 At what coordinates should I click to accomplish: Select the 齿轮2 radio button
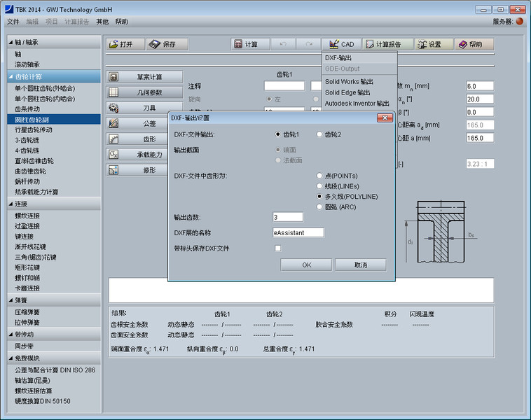pos(320,134)
